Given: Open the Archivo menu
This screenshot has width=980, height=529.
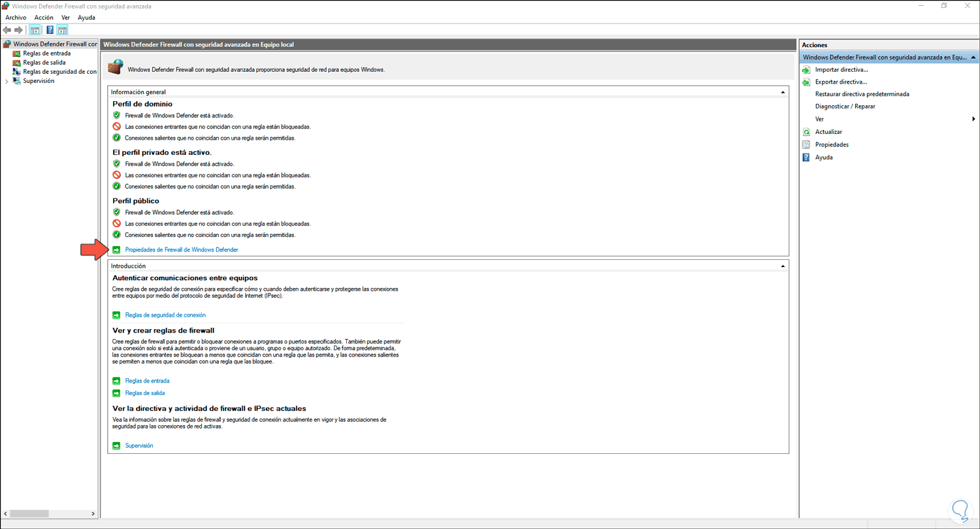Looking at the screenshot, I should point(16,18).
